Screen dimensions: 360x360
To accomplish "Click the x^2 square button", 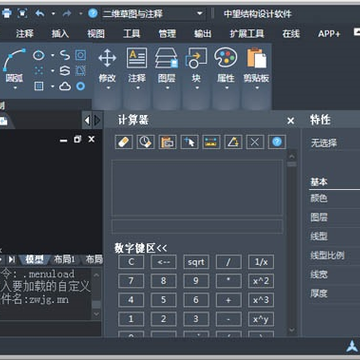I will [261, 281].
